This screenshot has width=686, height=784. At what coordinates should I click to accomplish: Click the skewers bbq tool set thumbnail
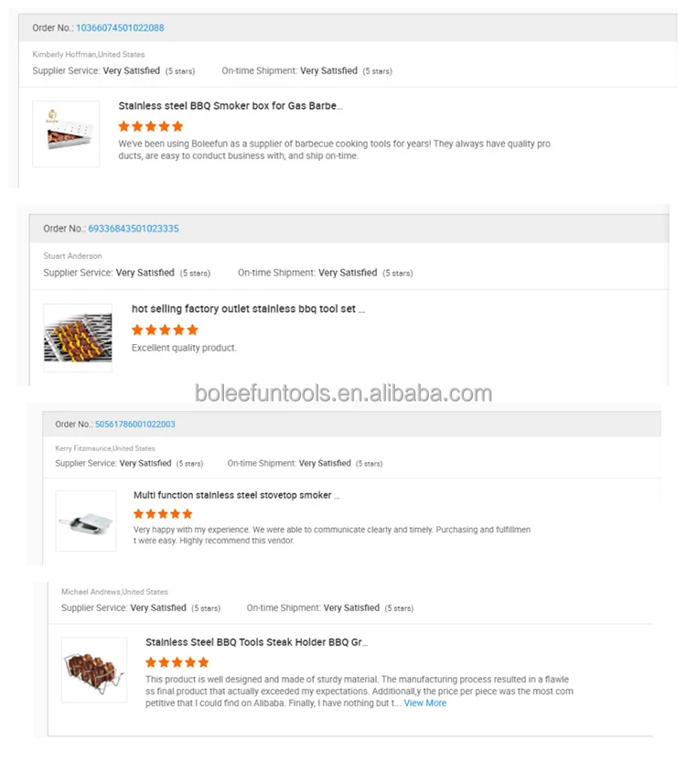[x=77, y=337]
